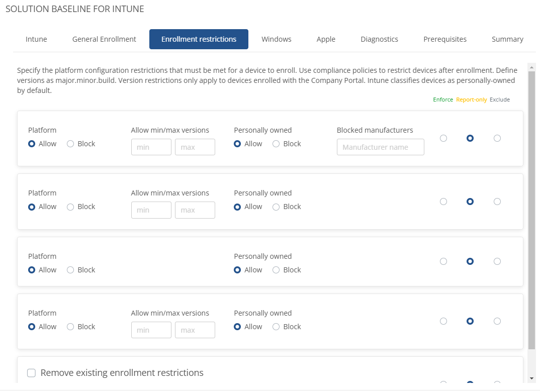Select Platform Block in card directly below Blocked manufacturers card
The image size is (540, 392).
(x=70, y=207)
